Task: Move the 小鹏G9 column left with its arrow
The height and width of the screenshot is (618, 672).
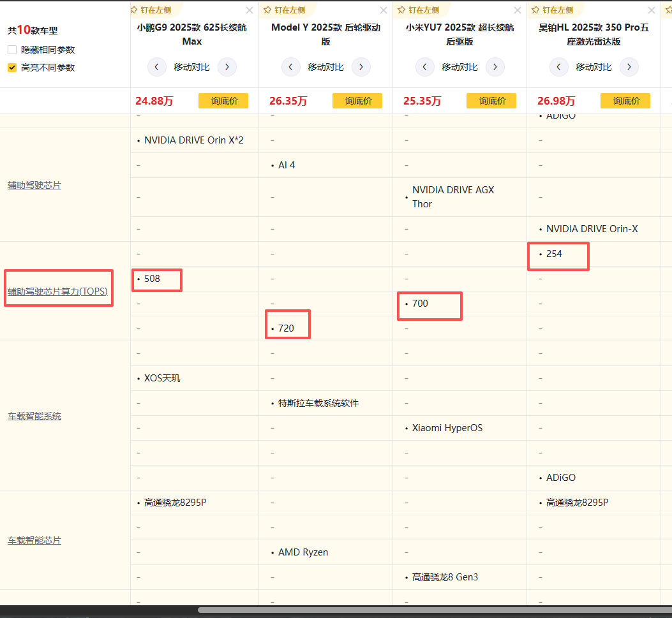Action: coord(157,67)
